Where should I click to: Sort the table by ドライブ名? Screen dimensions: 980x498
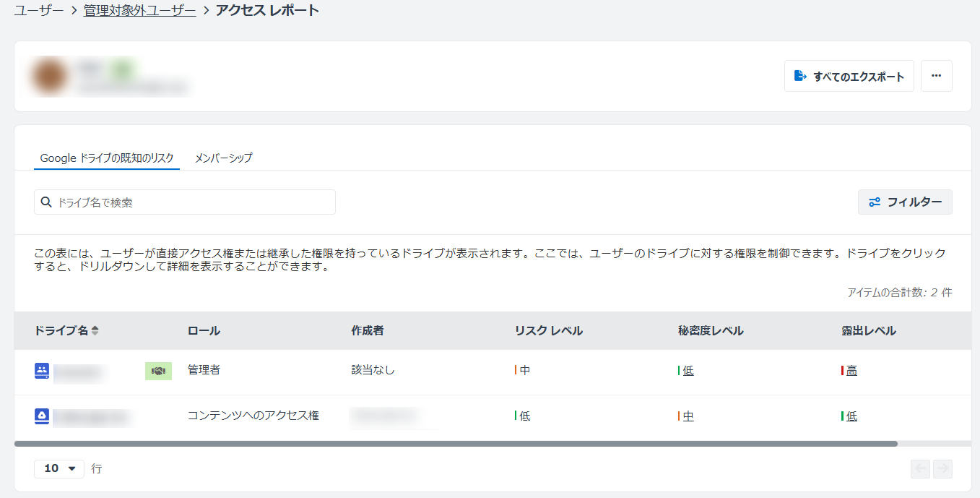click(66, 330)
